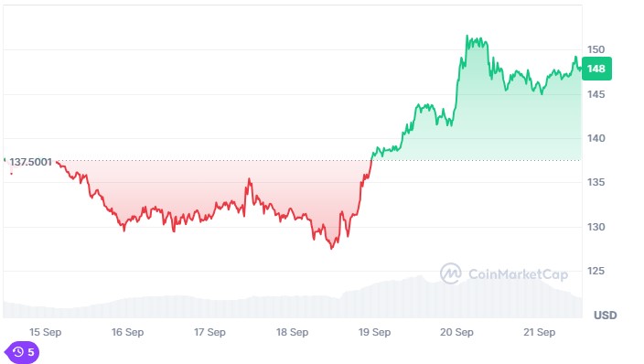
Task: Select the 21 Sep date label
Action: pos(540,332)
